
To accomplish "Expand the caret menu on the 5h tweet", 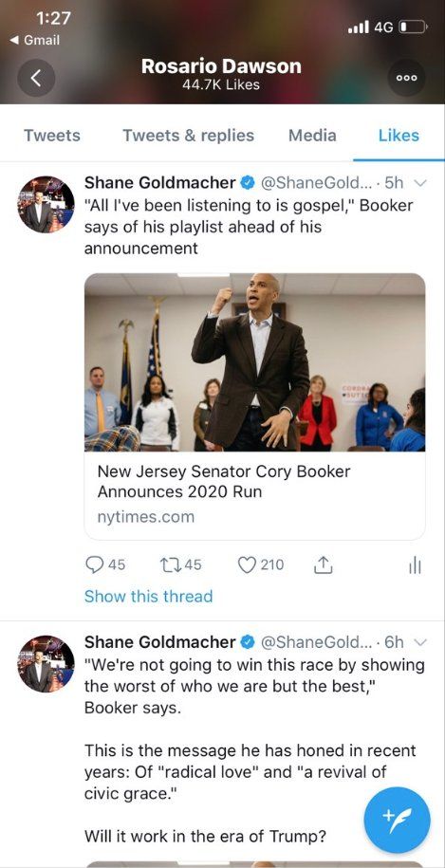I will click(x=419, y=183).
